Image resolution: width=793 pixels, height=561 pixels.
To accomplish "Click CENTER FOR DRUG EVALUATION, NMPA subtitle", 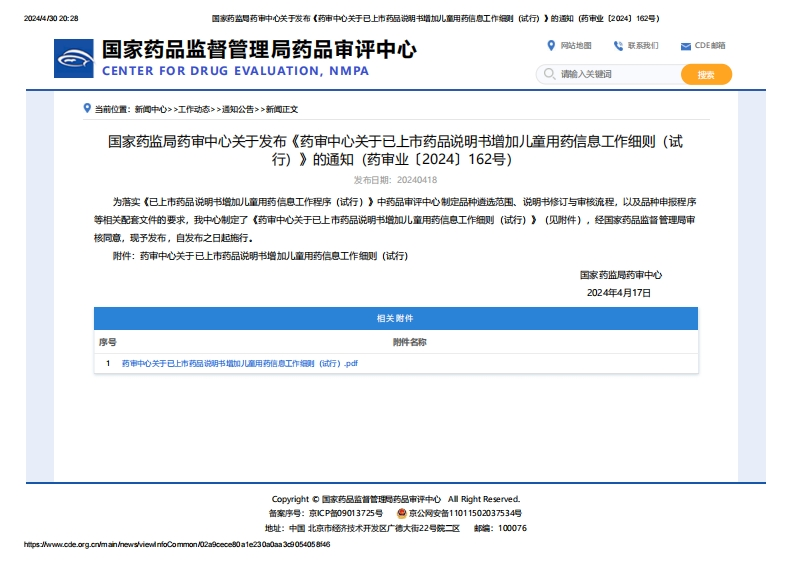I will coord(236,71).
